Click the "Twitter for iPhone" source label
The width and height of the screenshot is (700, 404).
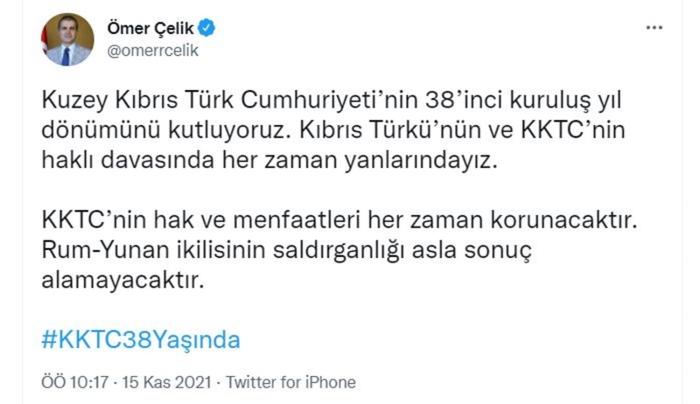pos(291,382)
